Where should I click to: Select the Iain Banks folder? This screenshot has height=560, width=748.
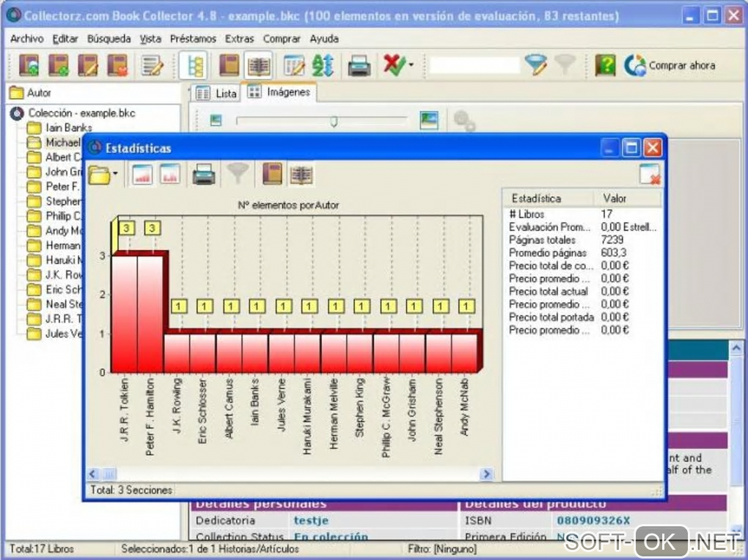(x=69, y=128)
